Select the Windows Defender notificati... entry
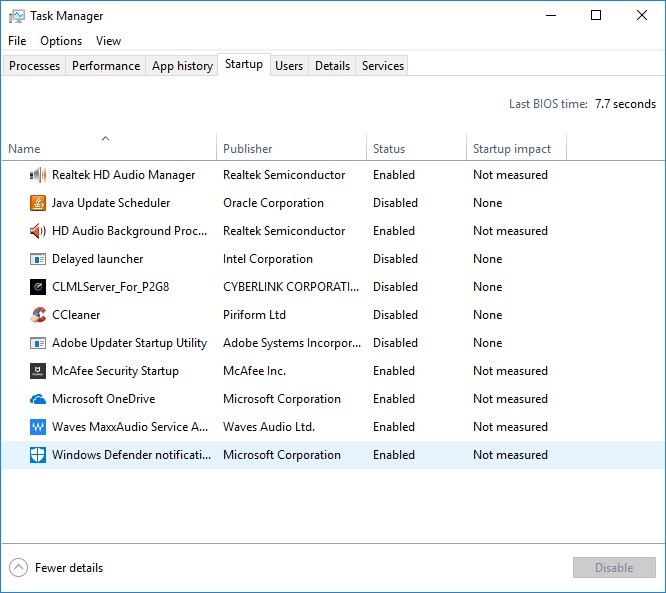The width and height of the screenshot is (666, 593). click(333, 455)
